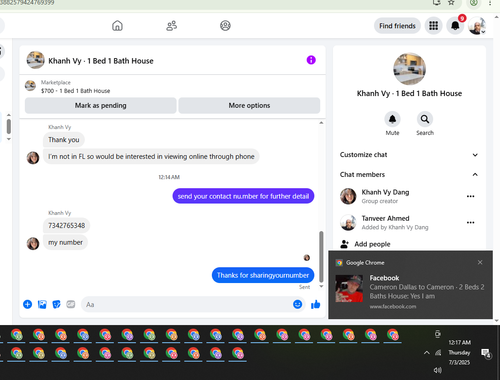This screenshot has width=500, height=380.
Task: Bookmark this page with the star icon
Action: click(451, 3)
